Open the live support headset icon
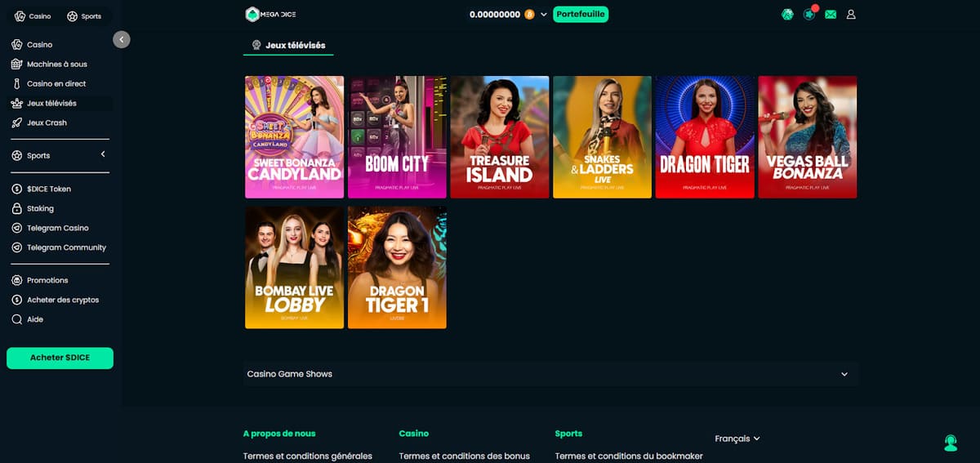The width and height of the screenshot is (980, 463). (x=951, y=443)
